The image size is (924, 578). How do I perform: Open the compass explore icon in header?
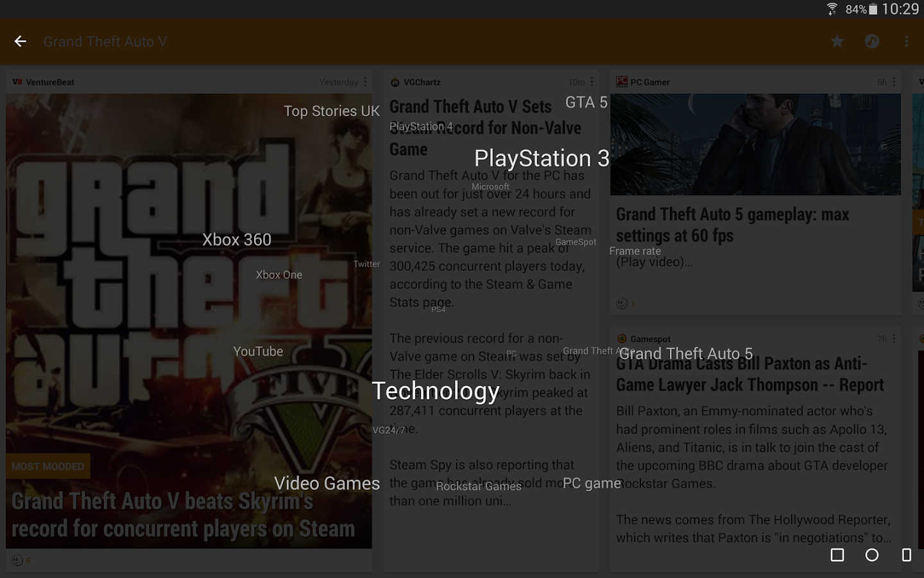(x=872, y=42)
